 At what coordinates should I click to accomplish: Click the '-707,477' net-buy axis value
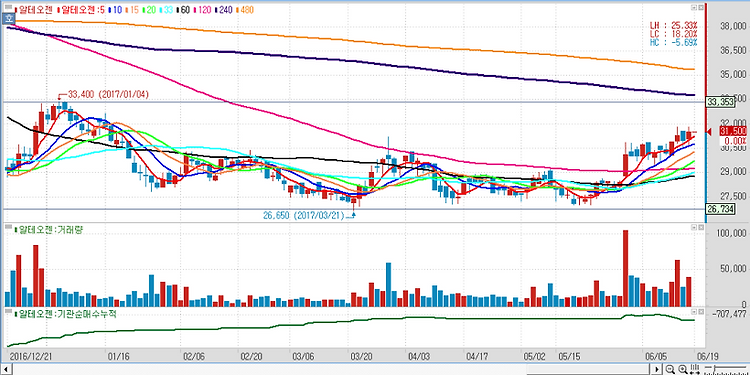pos(728,314)
